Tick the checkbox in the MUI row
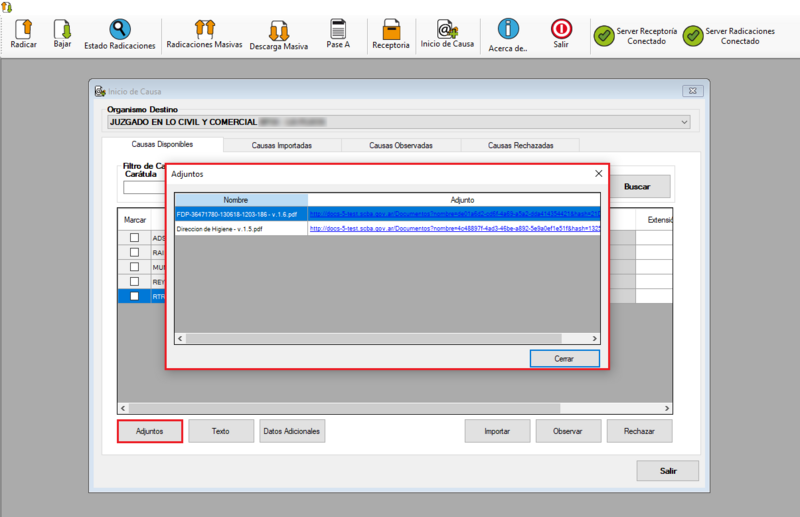Screen dimensions: 800x517 [x=134, y=266]
